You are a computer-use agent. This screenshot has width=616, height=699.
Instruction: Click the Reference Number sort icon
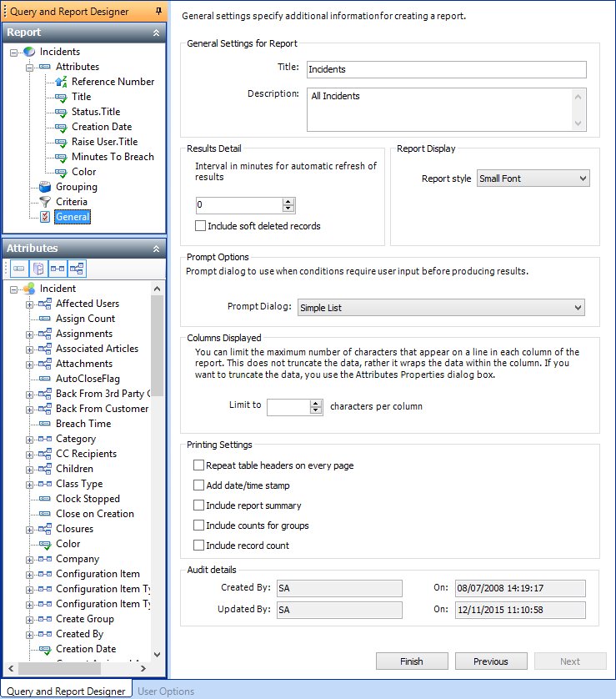pyautogui.click(x=61, y=82)
